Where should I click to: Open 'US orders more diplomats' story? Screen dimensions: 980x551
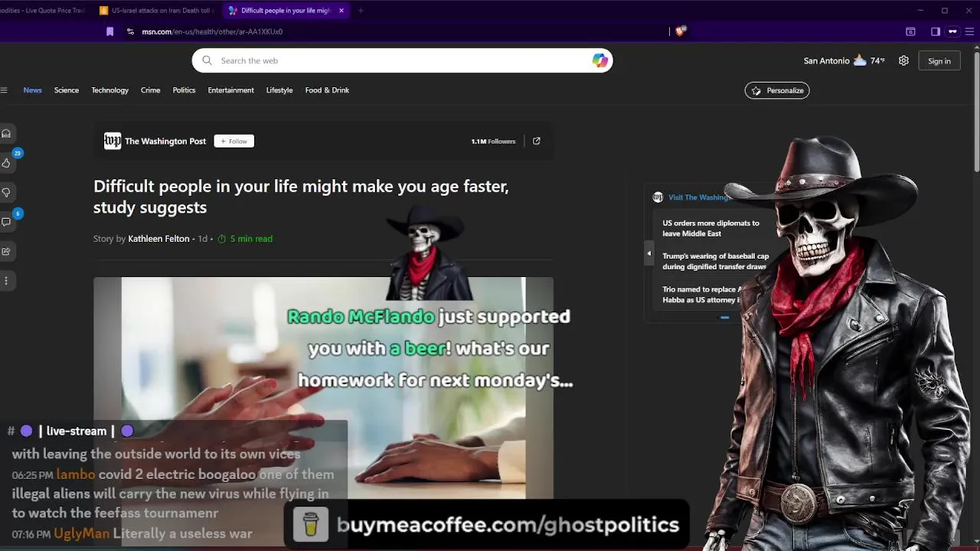[711, 228]
